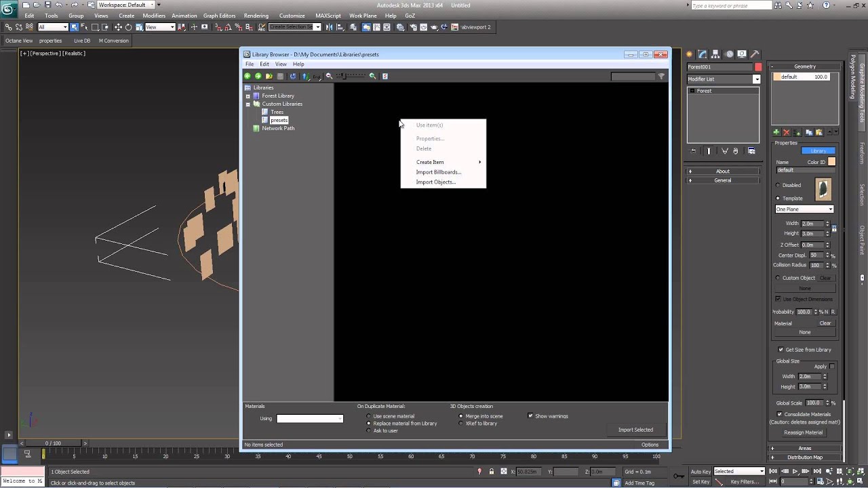Click the Key Filters button
The width and height of the screenshot is (868, 488).
click(745, 482)
